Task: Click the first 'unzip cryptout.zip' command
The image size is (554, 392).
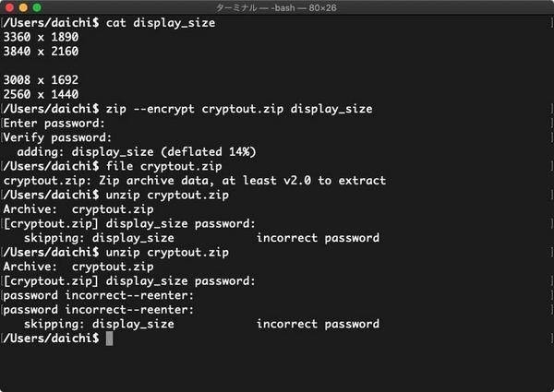Action: [x=167, y=196]
